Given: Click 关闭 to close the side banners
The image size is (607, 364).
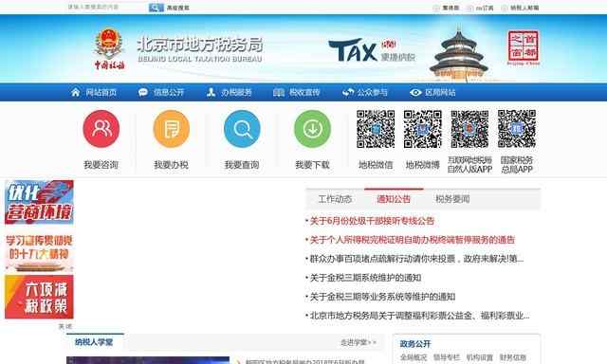Looking at the screenshot, I should point(65,326).
